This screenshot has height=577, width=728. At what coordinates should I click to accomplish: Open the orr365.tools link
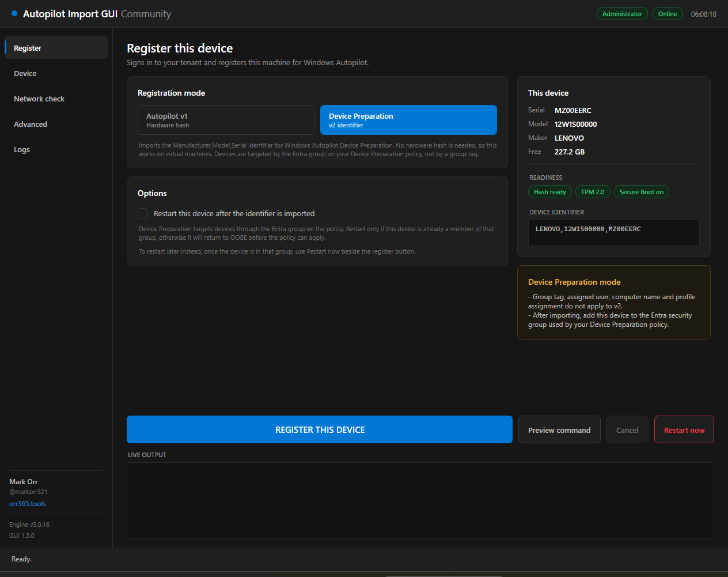coord(28,504)
